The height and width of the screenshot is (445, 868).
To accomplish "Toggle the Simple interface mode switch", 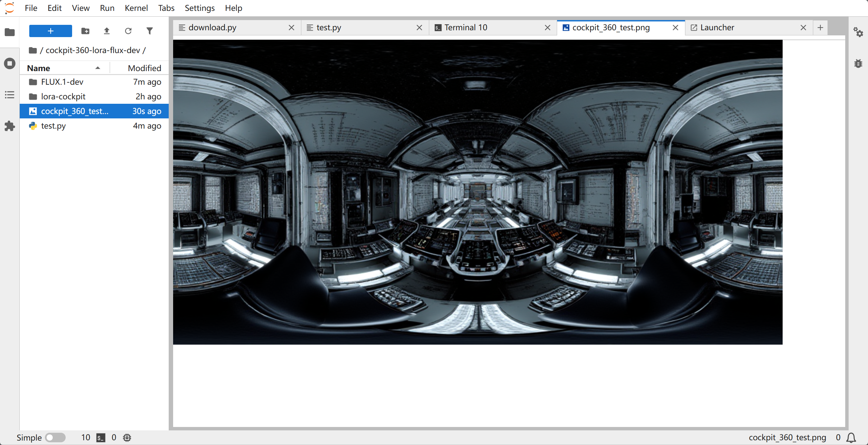I will pos(55,438).
